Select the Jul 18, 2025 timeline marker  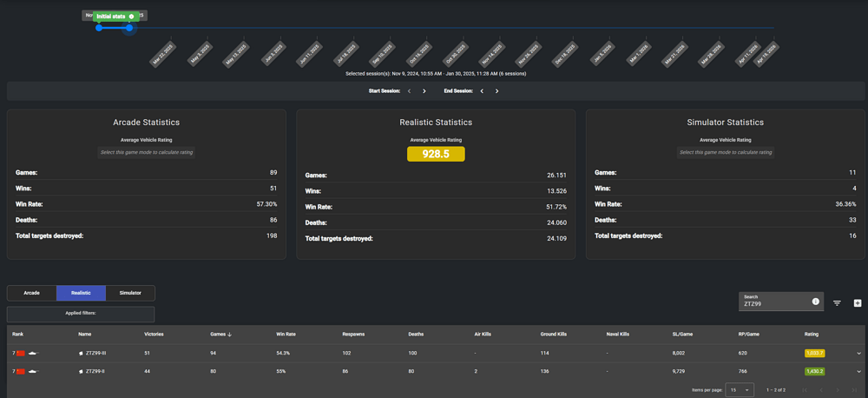[345, 55]
